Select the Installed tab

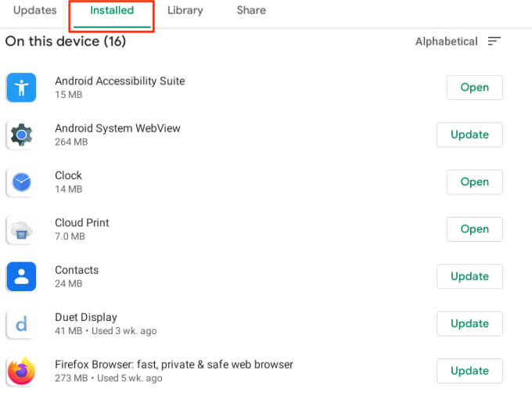(x=112, y=11)
